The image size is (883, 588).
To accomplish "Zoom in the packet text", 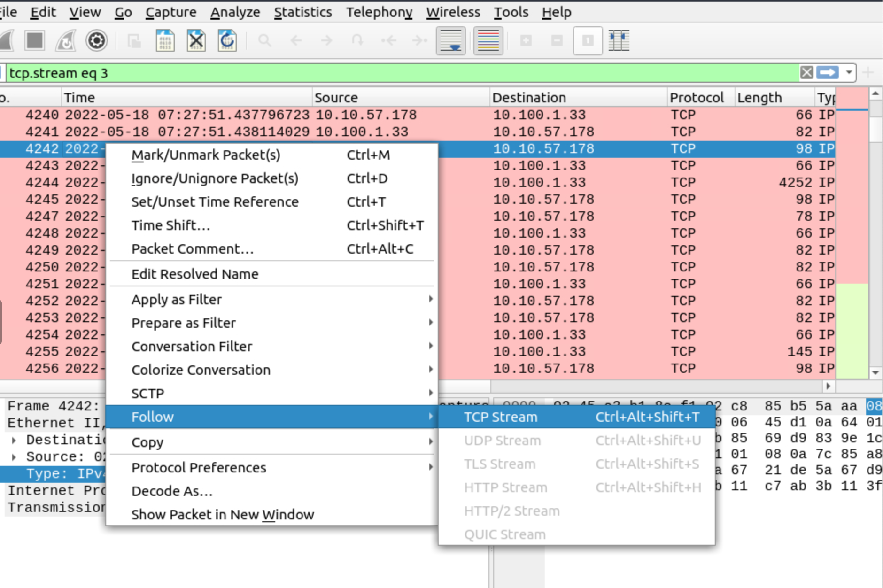I will tap(526, 40).
